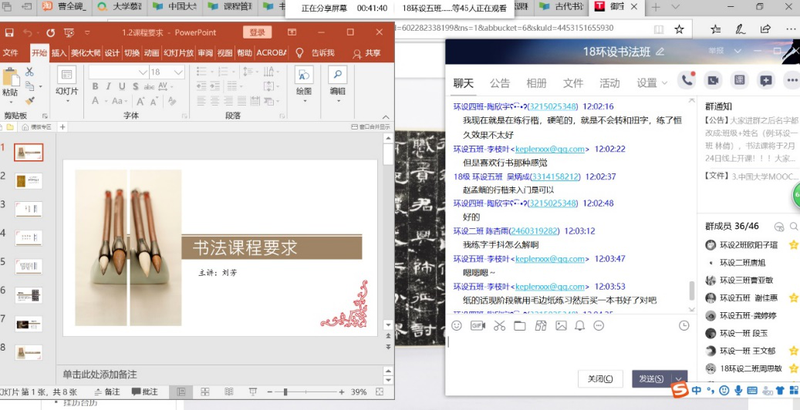
Task: Open message history clock icon
Action: 684,325
